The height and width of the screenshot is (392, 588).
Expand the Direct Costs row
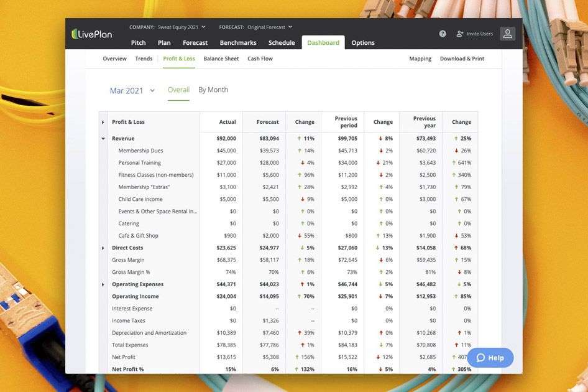tap(103, 248)
